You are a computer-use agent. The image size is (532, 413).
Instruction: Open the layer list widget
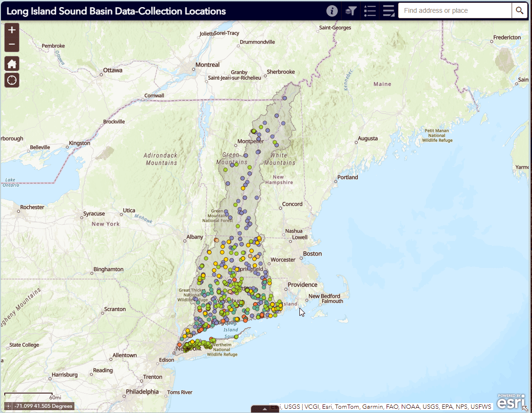click(388, 10)
